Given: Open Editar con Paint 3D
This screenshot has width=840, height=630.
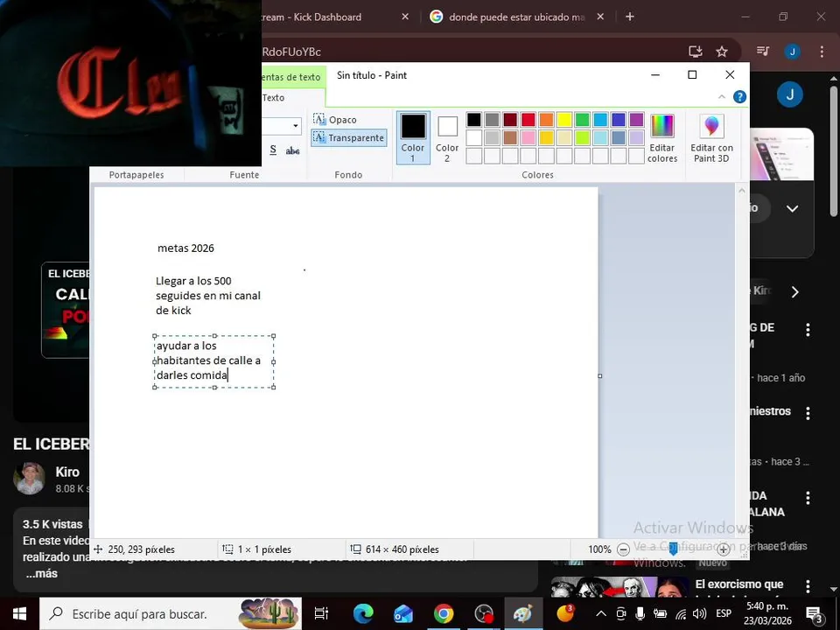Looking at the screenshot, I should tap(711, 138).
